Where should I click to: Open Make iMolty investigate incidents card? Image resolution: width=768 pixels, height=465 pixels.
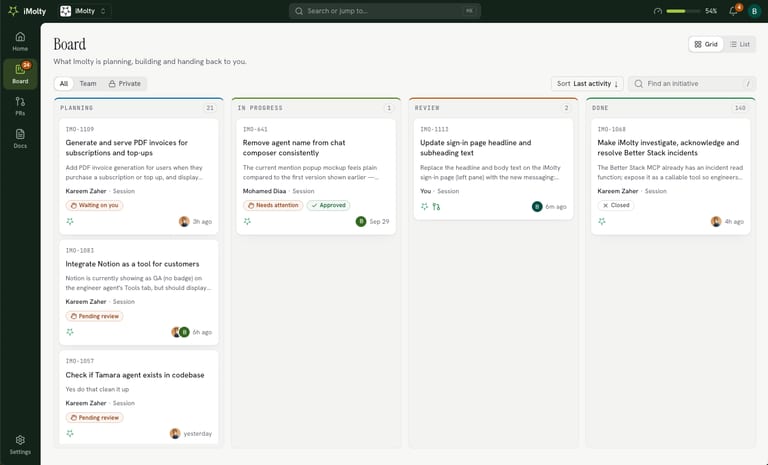tap(671, 176)
